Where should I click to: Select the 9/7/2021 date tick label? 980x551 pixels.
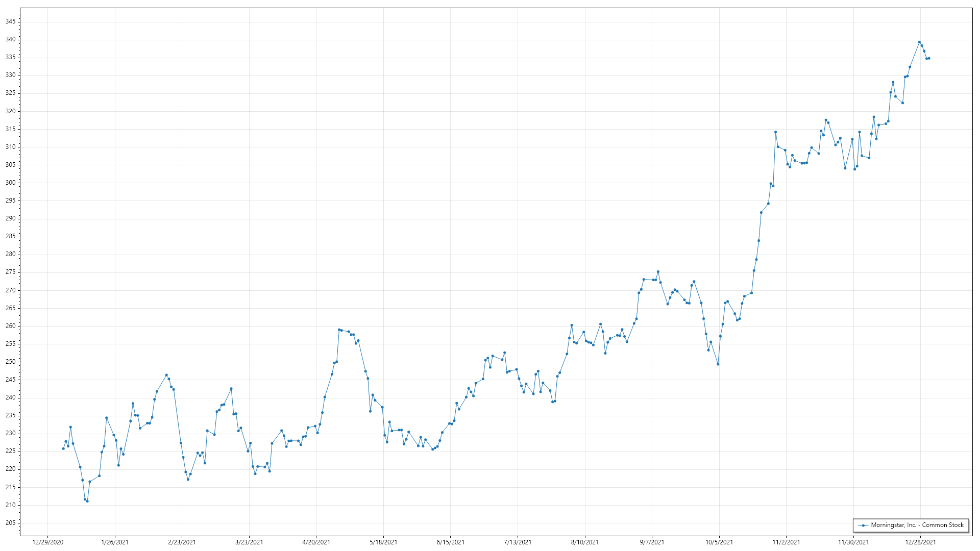652,542
